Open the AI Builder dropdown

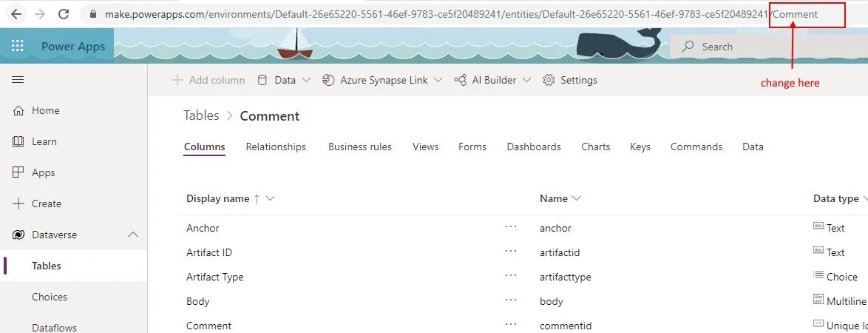tap(492, 80)
